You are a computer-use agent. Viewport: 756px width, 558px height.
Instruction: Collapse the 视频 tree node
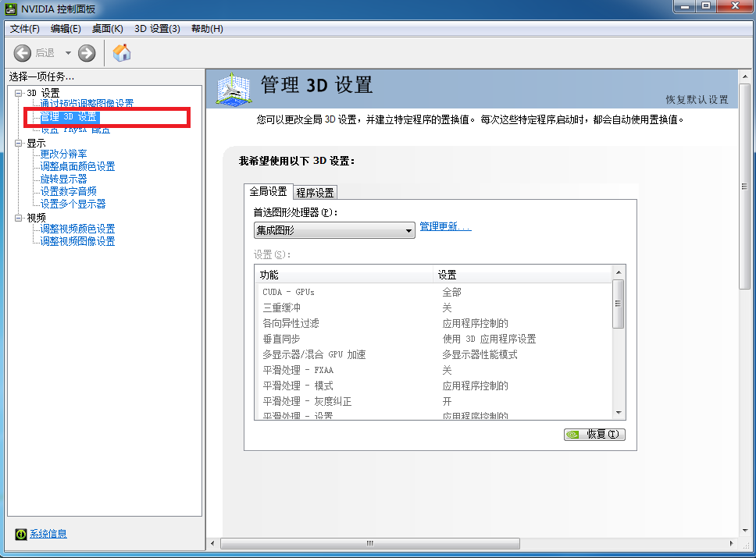coord(18,218)
